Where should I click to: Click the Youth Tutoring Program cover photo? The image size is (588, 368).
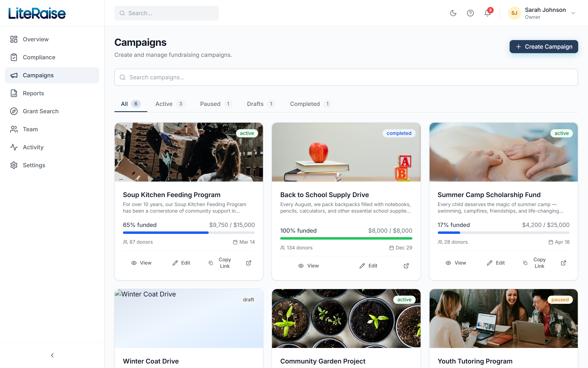pyautogui.click(x=503, y=319)
